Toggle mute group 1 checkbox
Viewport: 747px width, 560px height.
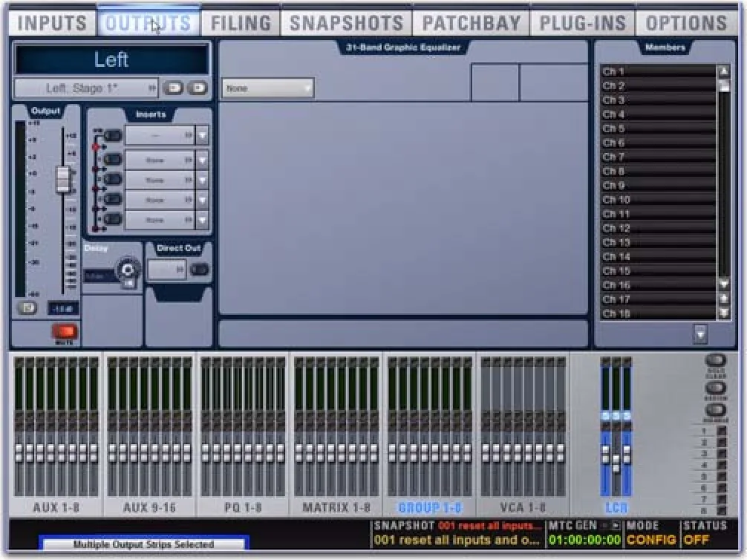click(722, 432)
